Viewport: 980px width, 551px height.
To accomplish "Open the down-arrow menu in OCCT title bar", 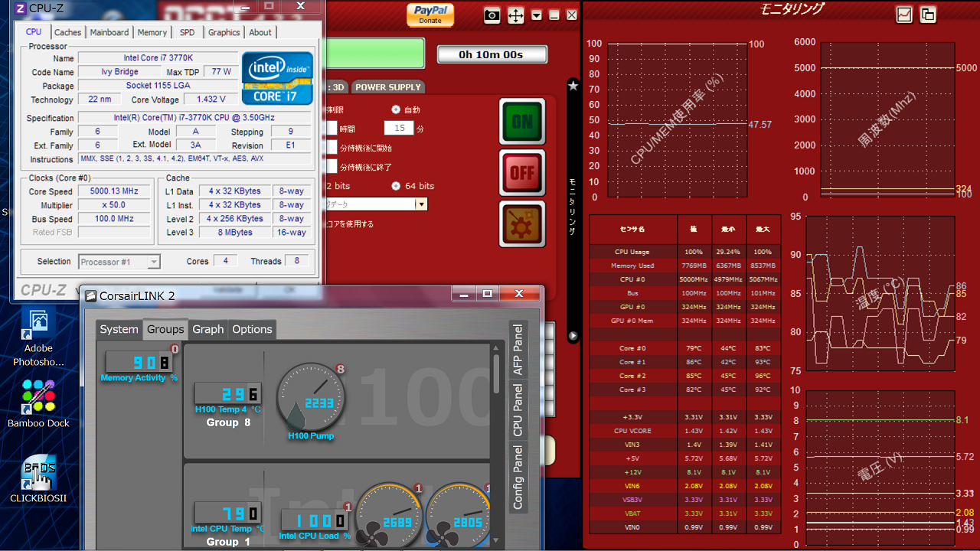I will click(x=537, y=15).
